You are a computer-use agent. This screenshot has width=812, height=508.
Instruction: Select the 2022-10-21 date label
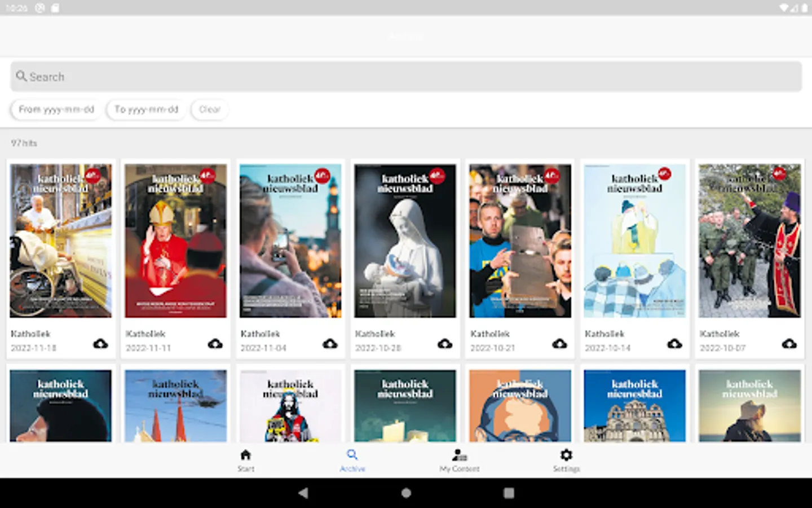[493, 348]
